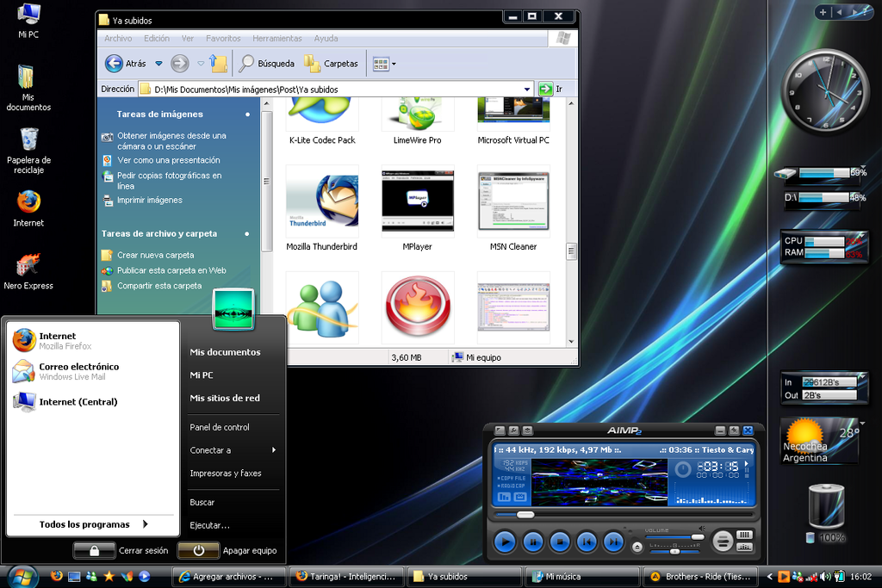
Task: Open AIMP settings via the wrench icon
Action: click(513, 430)
